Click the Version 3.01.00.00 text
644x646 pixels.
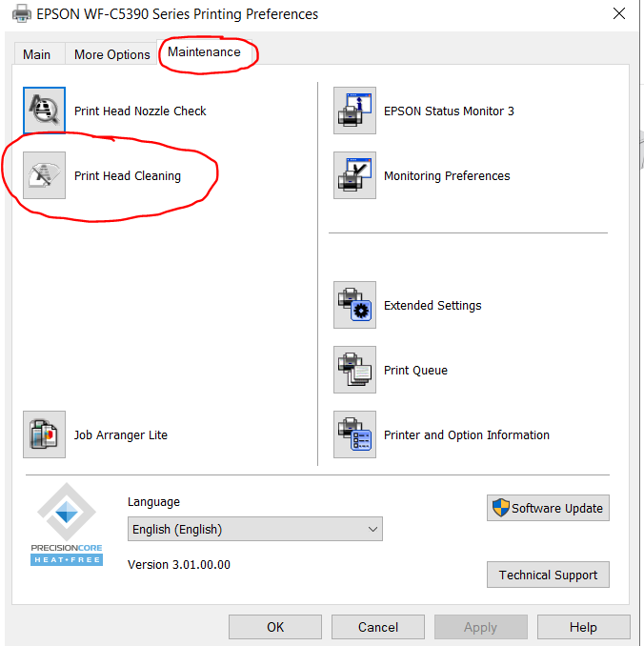[x=179, y=564]
